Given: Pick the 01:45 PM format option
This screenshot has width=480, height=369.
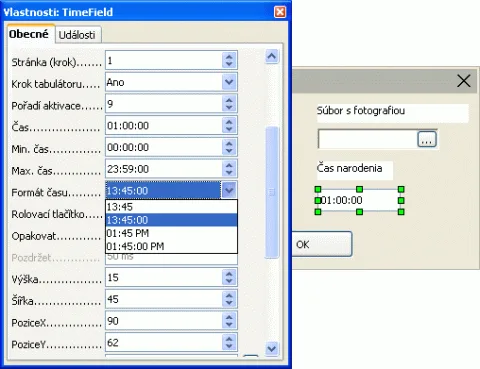Looking at the screenshot, I should coord(171,233).
